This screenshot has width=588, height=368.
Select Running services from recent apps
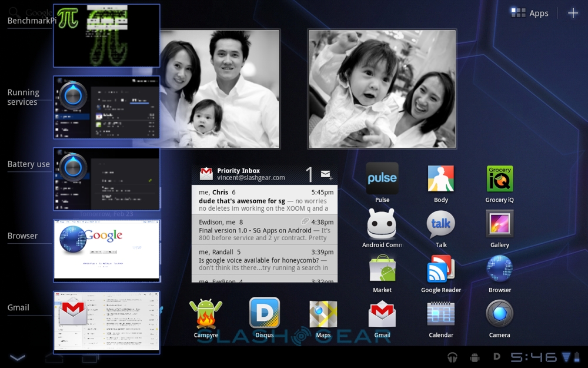click(x=106, y=107)
